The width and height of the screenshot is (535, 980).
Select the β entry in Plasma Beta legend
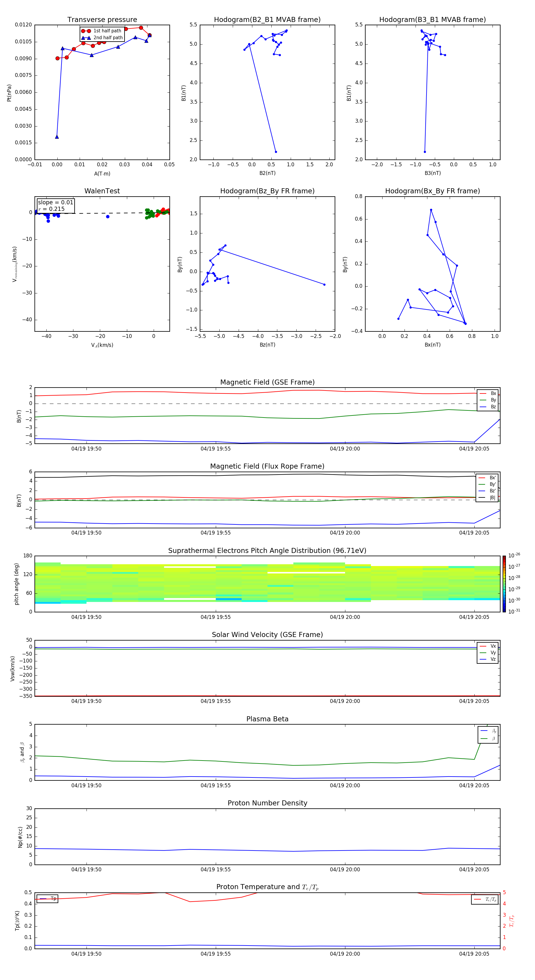tap(488, 739)
